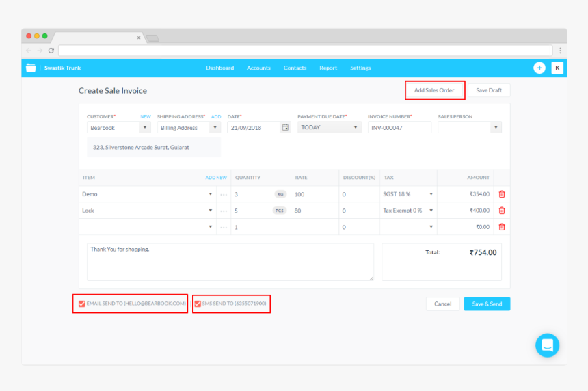Open the K user profile icon
This screenshot has height=391, width=588.
(557, 68)
